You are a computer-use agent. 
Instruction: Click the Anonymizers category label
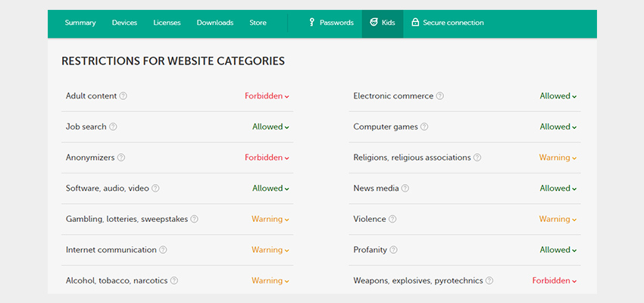point(90,158)
